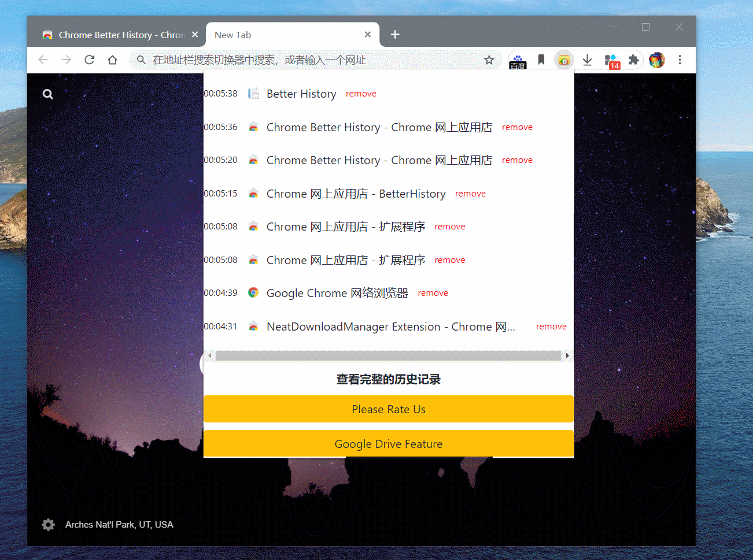Viewport: 753px width, 560px height.
Task: Click the colorful profile avatar
Action: pos(657,60)
